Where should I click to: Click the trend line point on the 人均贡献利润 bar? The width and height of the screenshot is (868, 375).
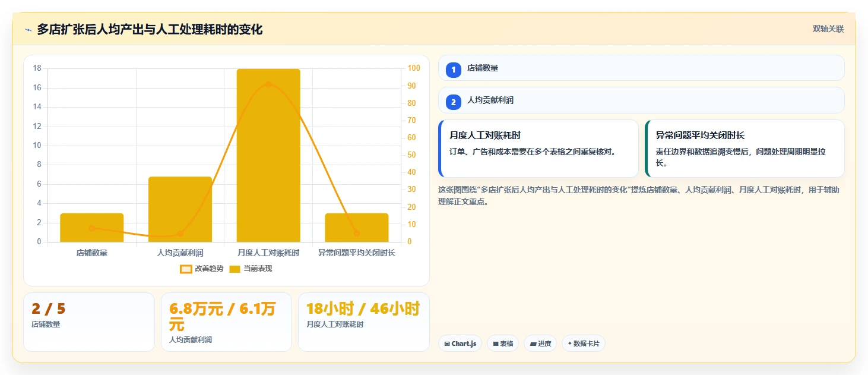(x=180, y=234)
